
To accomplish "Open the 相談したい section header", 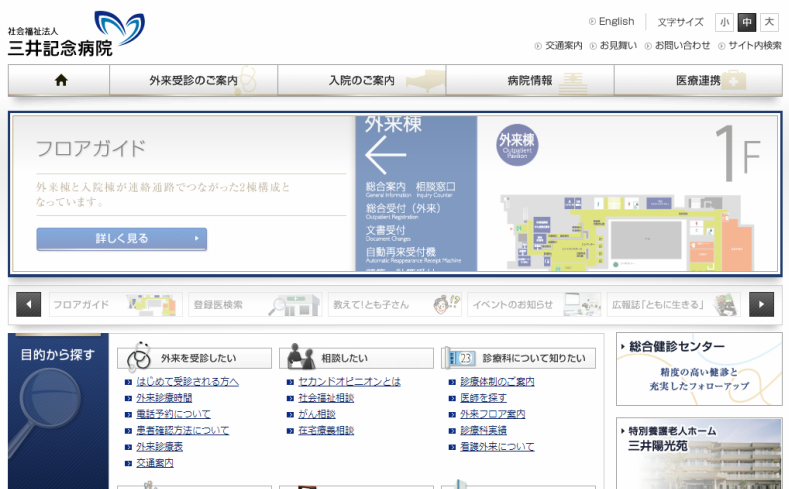I will pos(356,358).
